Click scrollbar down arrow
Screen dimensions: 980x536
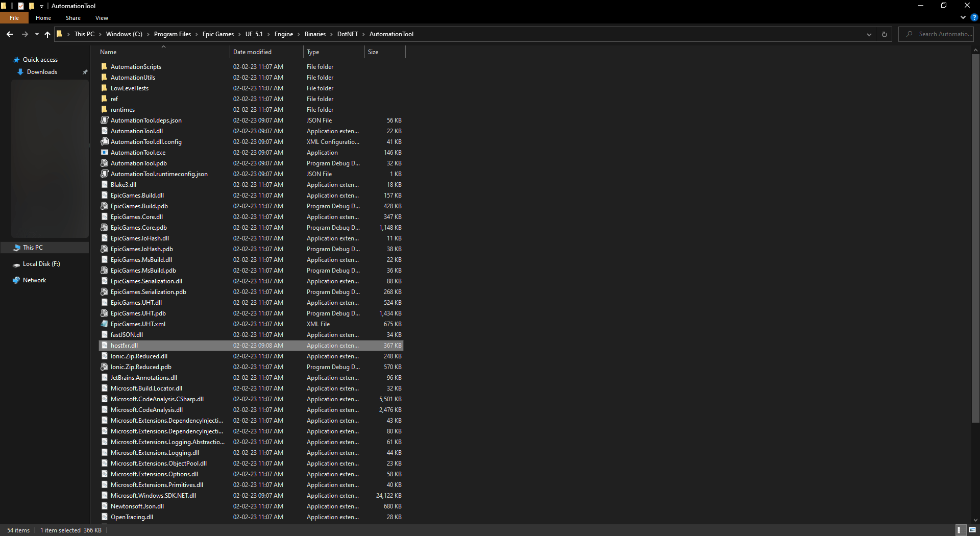click(x=975, y=520)
